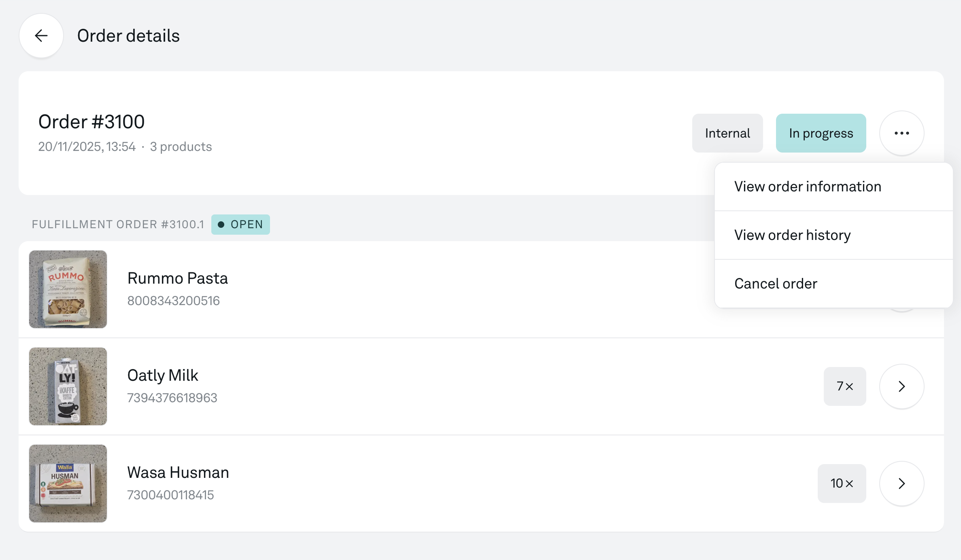Screen dimensions: 961x560
Task: Click the Oatly Milk product name
Action: point(162,375)
